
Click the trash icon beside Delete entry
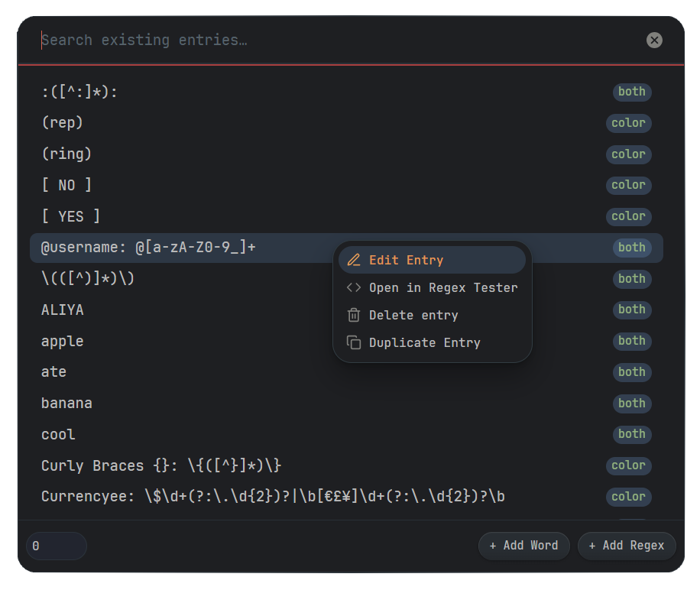(354, 315)
